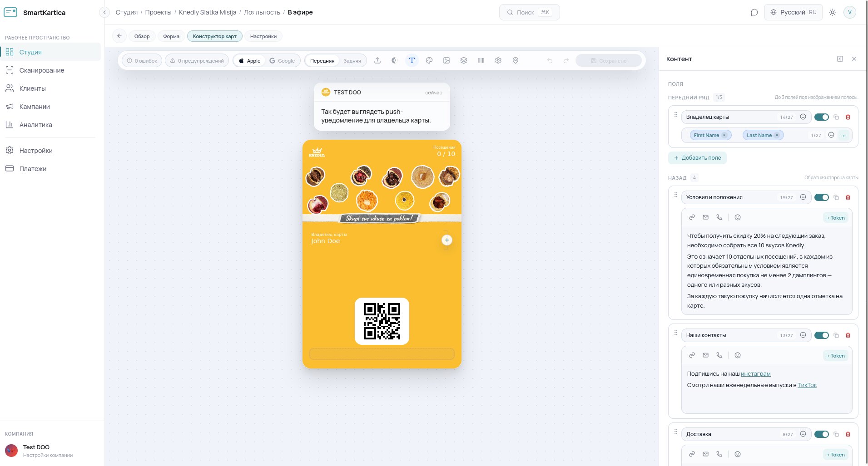The height and width of the screenshot is (466, 868).
Task: Click the QR code on card preview
Action: [382, 321]
